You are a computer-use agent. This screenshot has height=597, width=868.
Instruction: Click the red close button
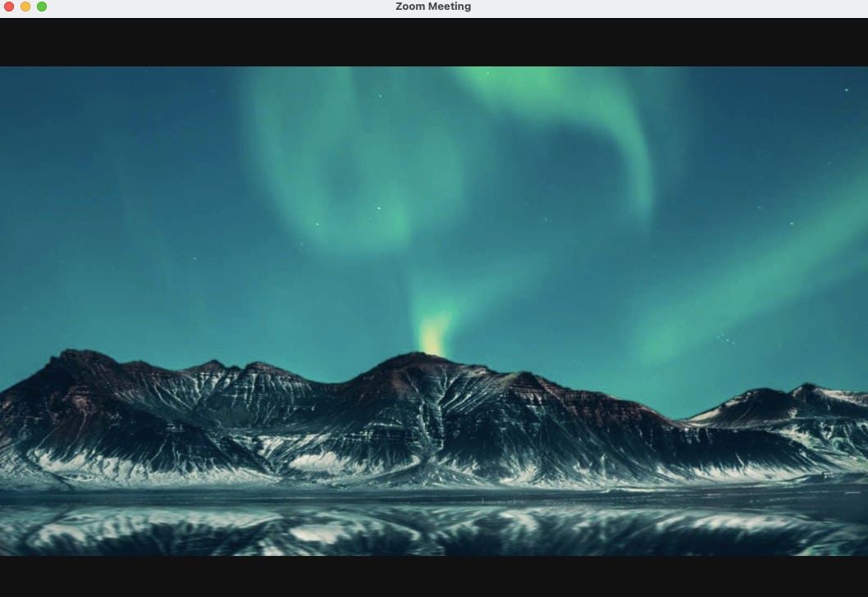(9, 7)
